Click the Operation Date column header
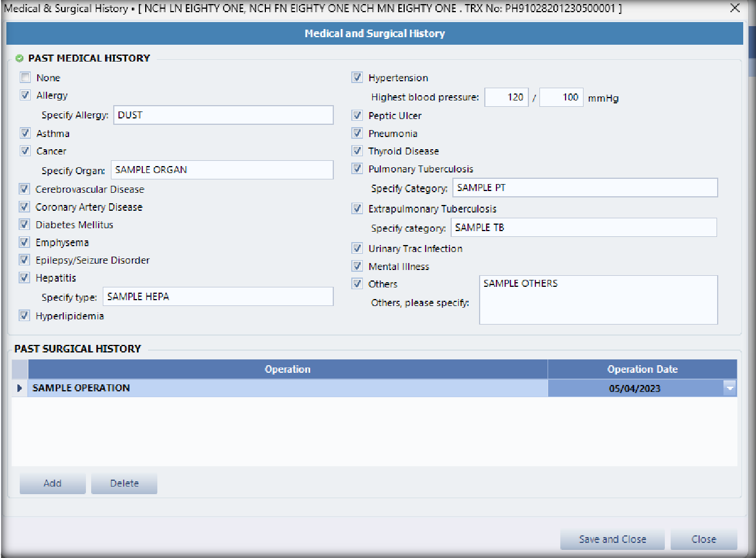Viewport: 756px width, 558px height. 642,369
